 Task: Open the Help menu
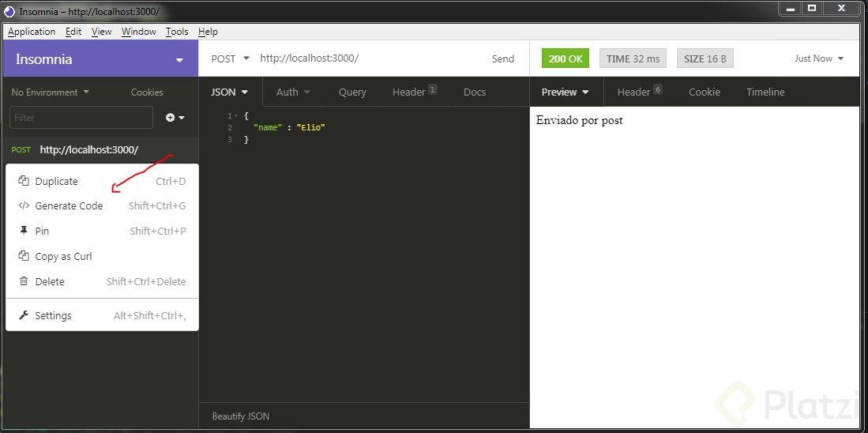click(x=208, y=32)
